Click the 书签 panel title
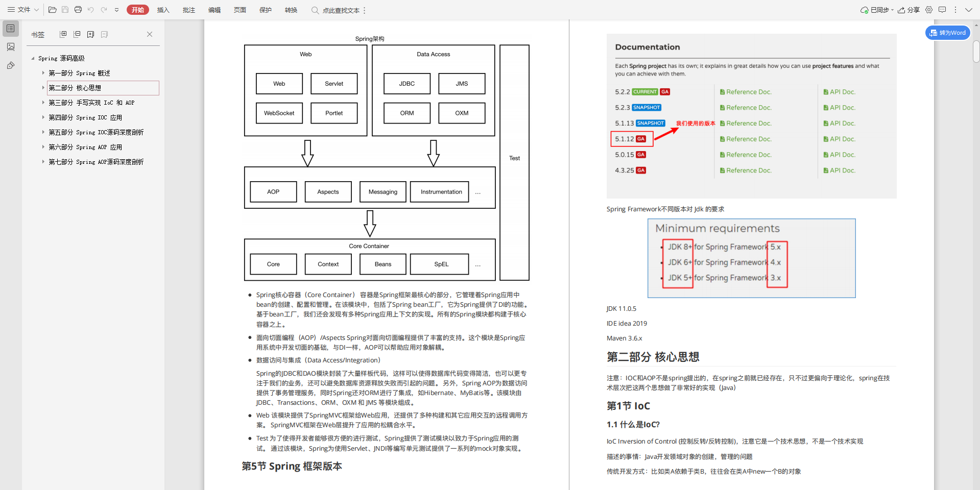980x490 pixels. [38, 35]
